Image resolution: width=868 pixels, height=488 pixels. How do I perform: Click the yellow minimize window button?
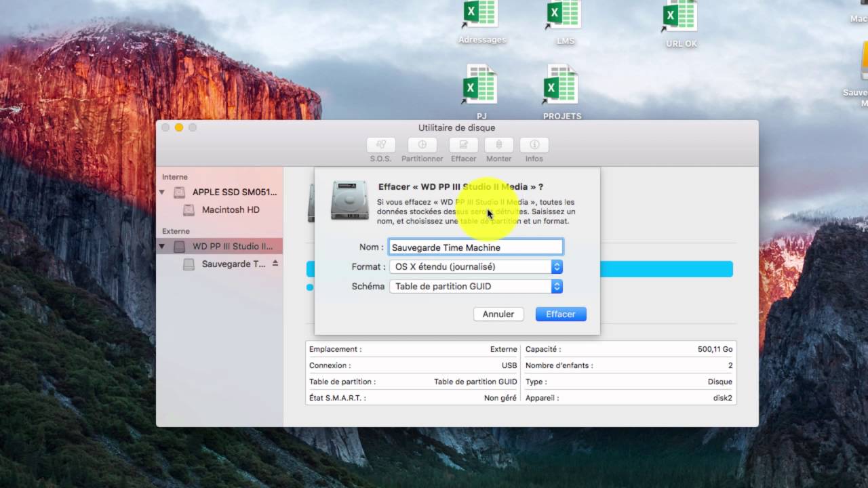coord(179,127)
